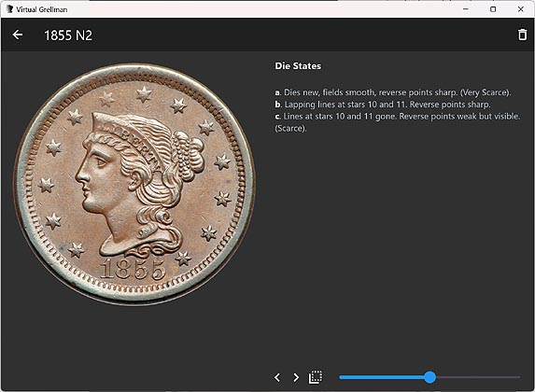This screenshot has width=535, height=392.
Task: Click the blue filled portion of slider
Action: click(382, 377)
